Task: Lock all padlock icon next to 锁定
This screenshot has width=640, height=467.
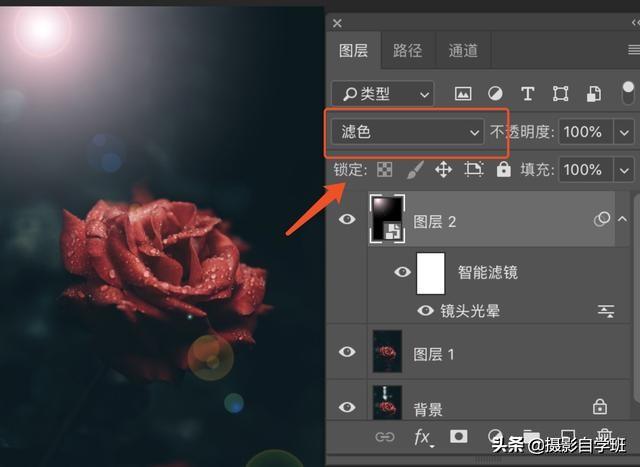Action: point(503,169)
